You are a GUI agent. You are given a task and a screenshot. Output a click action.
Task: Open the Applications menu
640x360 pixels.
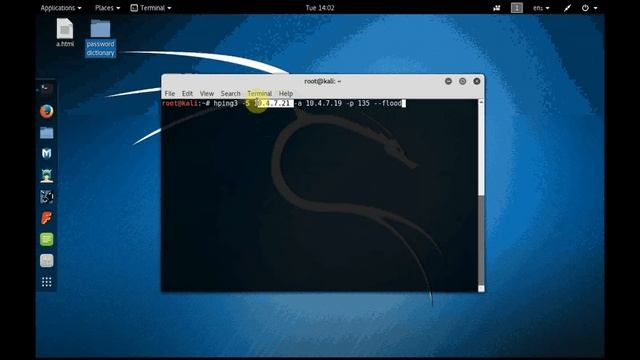[61, 8]
